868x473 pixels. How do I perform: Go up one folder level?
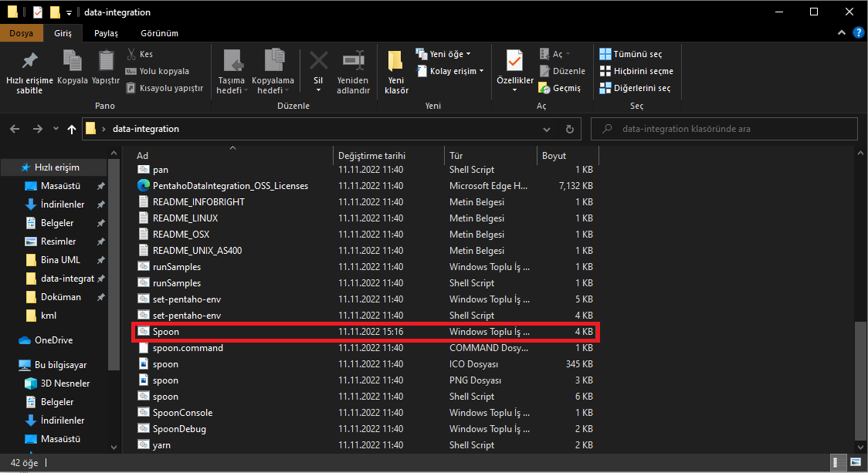(x=71, y=129)
